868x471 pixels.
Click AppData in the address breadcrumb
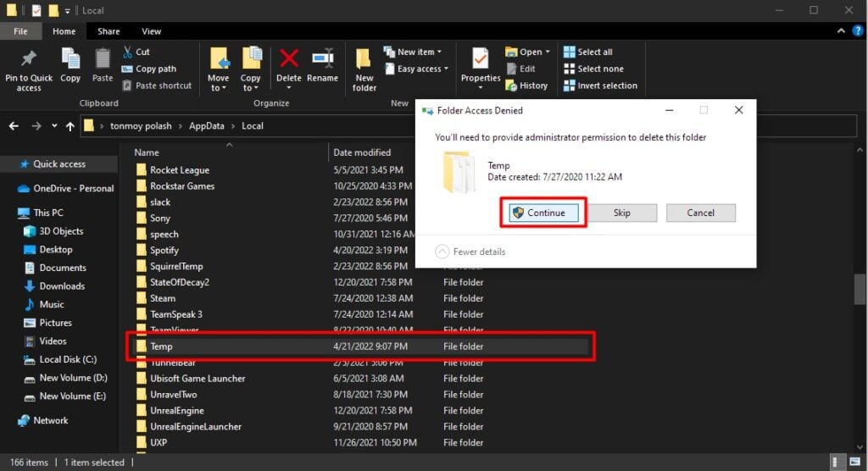207,125
